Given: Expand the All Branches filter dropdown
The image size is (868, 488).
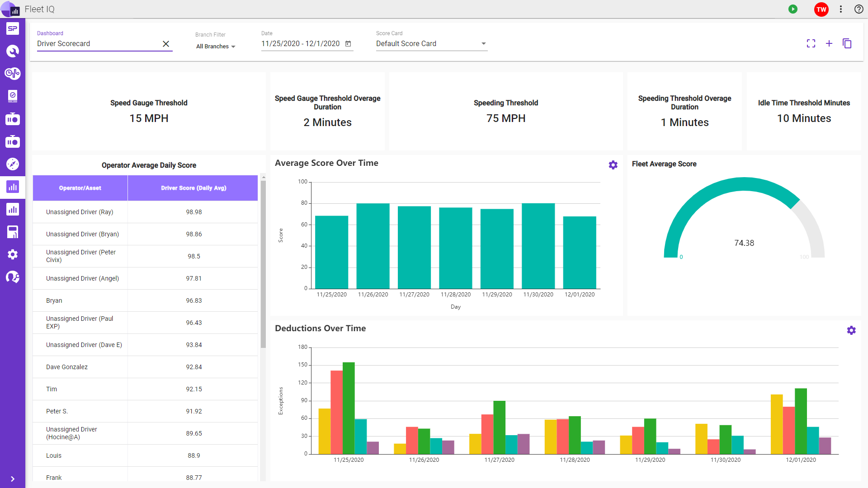Looking at the screenshot, I should coord(216,47).
